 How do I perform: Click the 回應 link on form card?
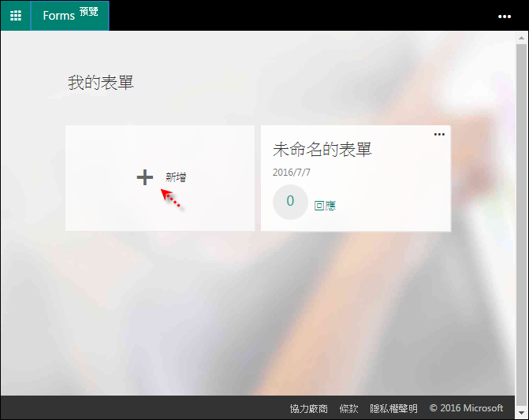(325, 206)
